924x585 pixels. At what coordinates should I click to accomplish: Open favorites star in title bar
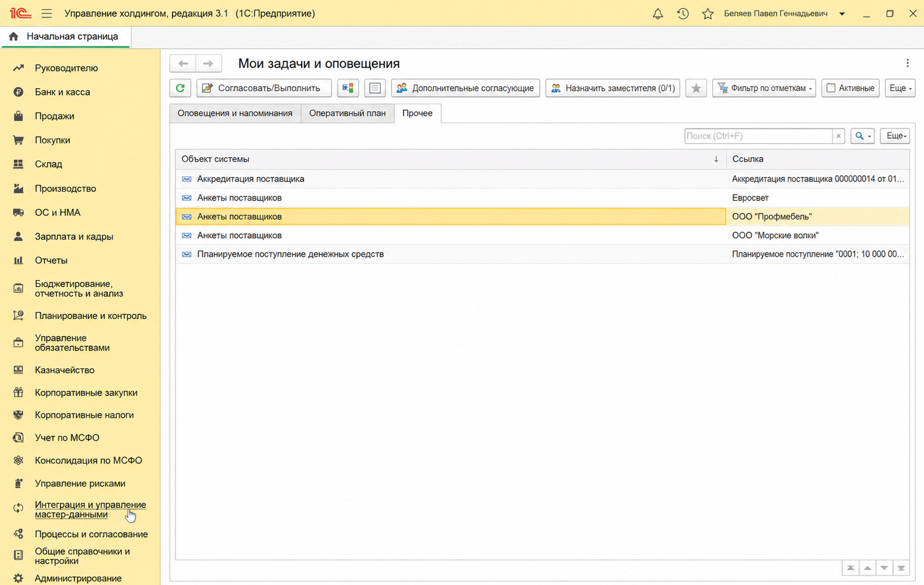pos(708,13)
